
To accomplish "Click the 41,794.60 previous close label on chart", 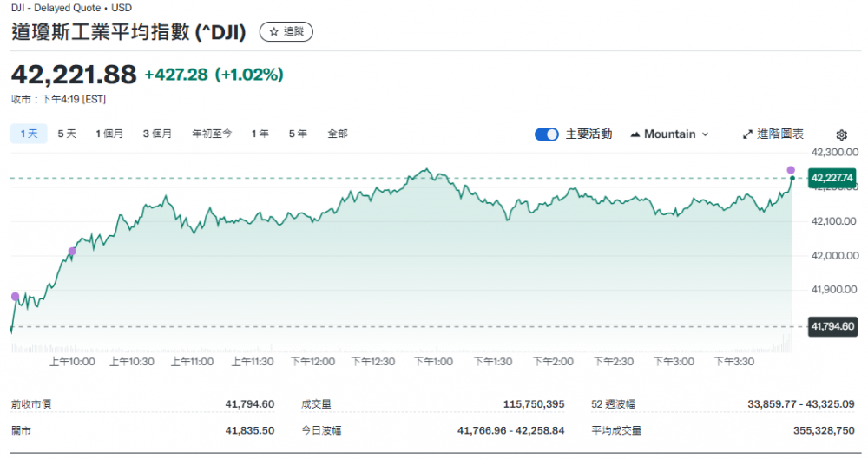I will click(832, 327).
